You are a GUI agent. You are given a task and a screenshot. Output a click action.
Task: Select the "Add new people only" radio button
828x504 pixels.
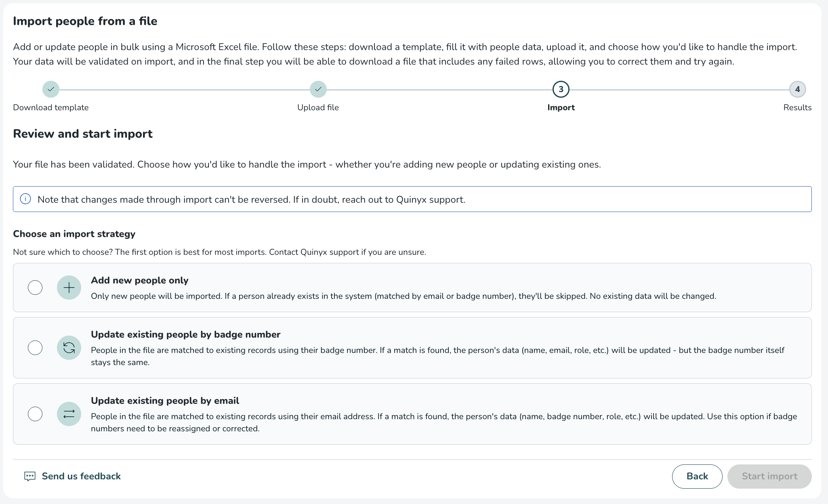[x=35, y=288]
